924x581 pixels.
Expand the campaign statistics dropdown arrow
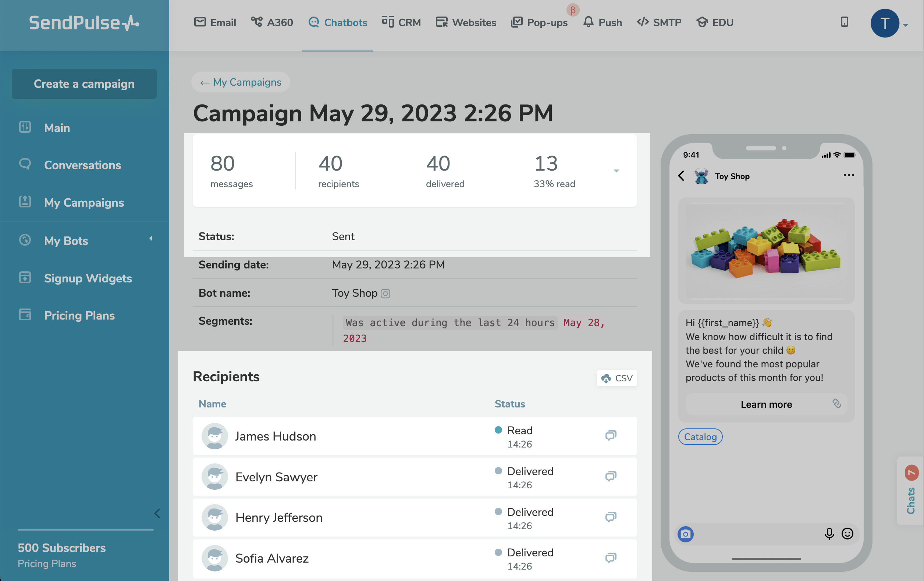point(616,171)
